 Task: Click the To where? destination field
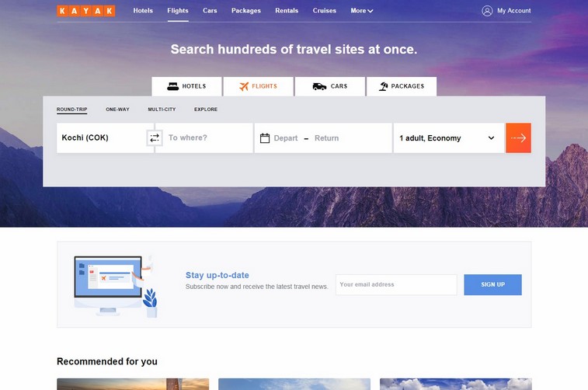click(x=204, y=138)
